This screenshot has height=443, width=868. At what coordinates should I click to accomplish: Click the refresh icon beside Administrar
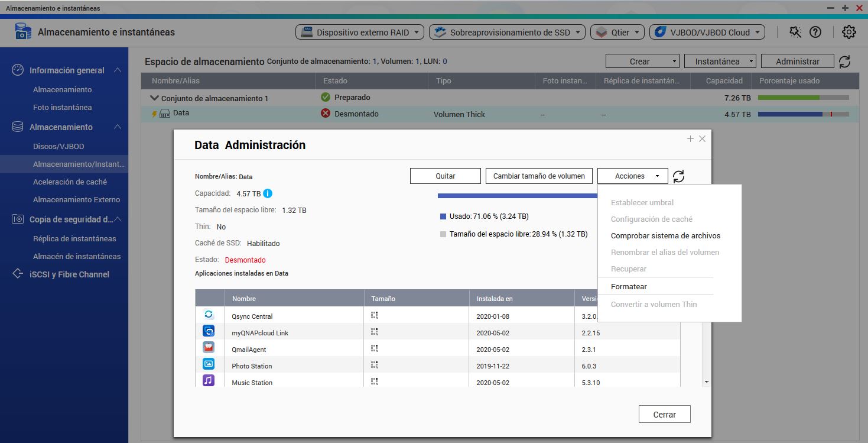click(844, 62)
